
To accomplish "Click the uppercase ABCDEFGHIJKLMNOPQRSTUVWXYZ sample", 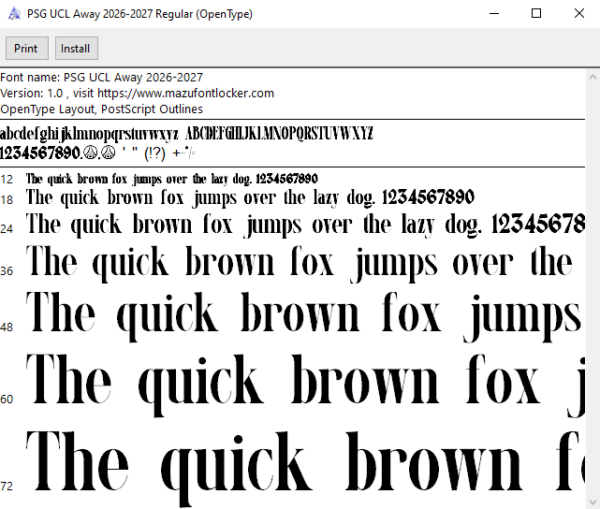I will 279,134.
